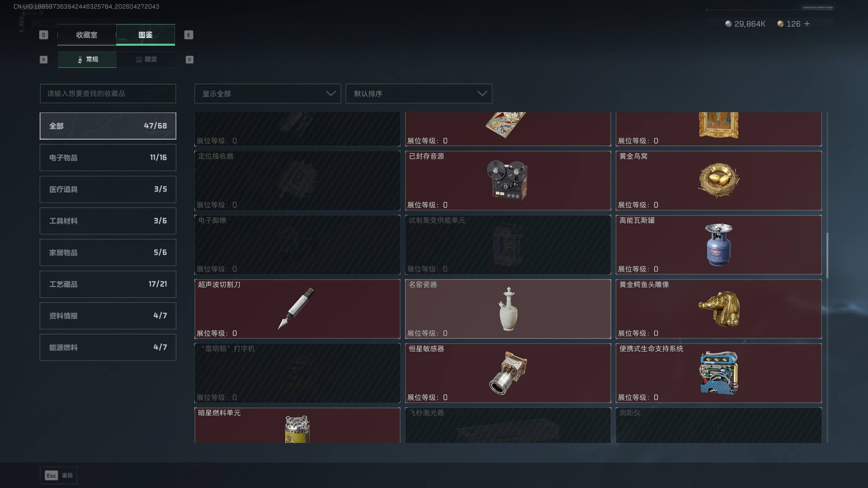Filter by 电子物品 category
The image size is (868, 488).
coord(108,158)
